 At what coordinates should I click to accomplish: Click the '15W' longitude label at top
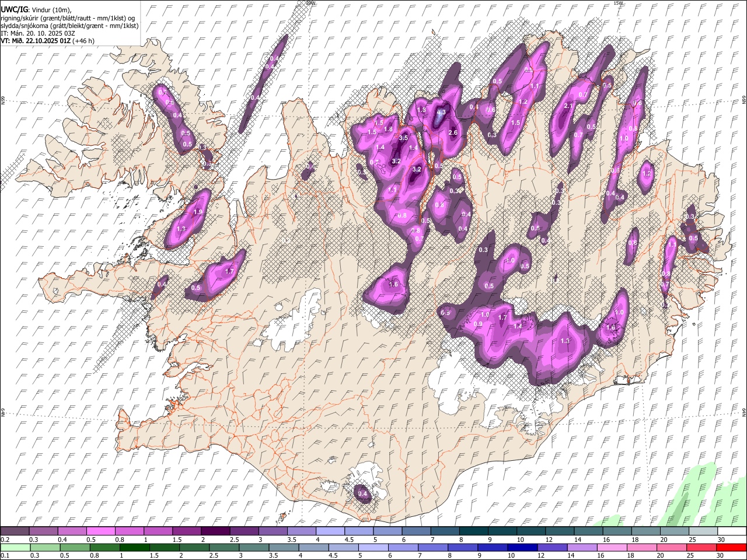click(x=617, y=3)
